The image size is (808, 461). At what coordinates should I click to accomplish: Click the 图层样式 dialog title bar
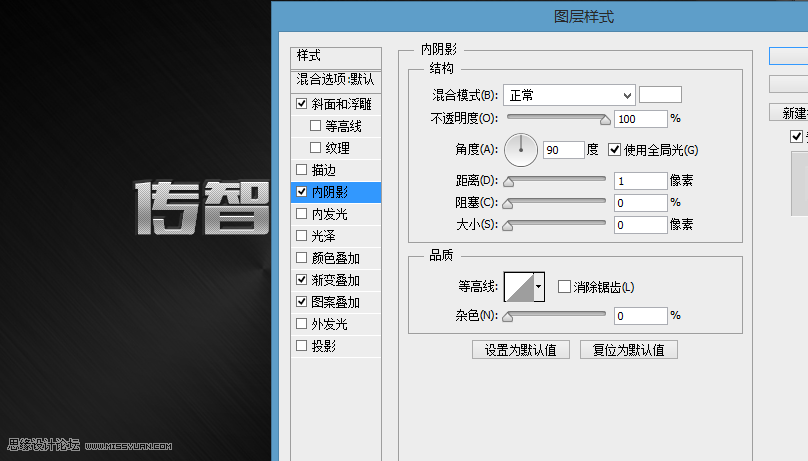tap(540, 16)
